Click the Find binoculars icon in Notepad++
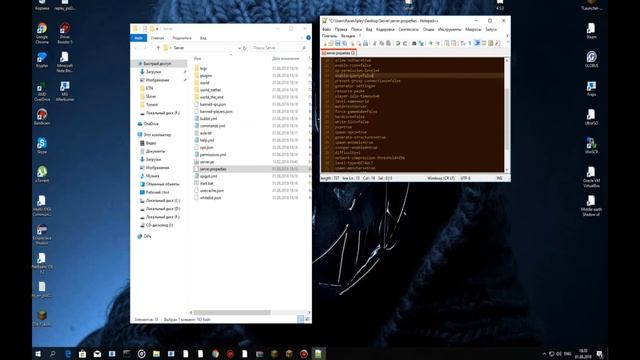The image size is (640, 360). tap(414, 43)
